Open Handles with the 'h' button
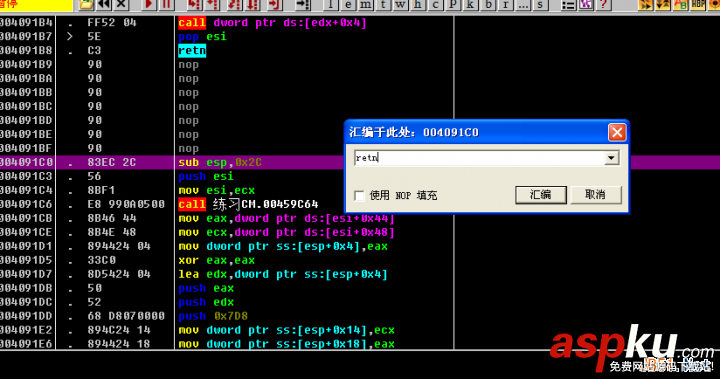Viewport: 720px width, 379px height. click(418, 5)
